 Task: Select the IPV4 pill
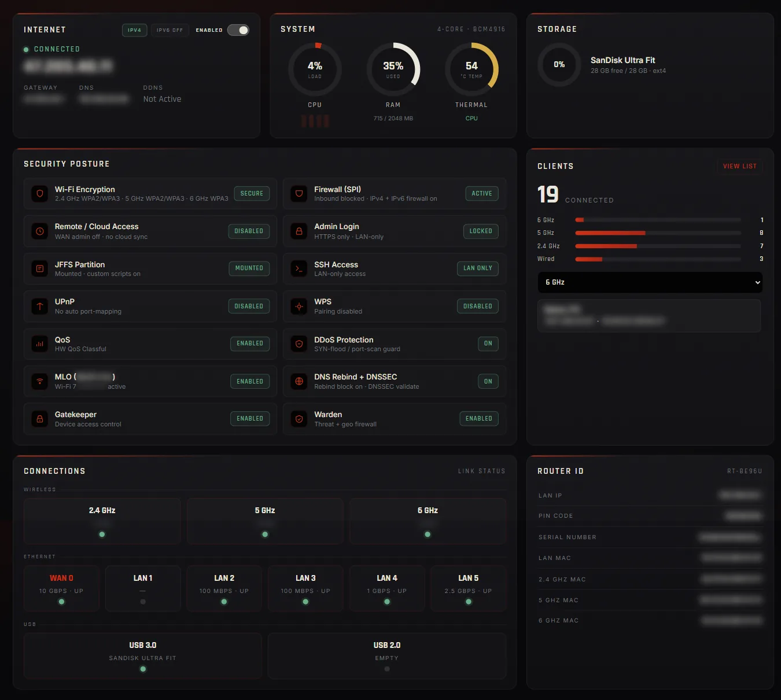coord(134,30)
